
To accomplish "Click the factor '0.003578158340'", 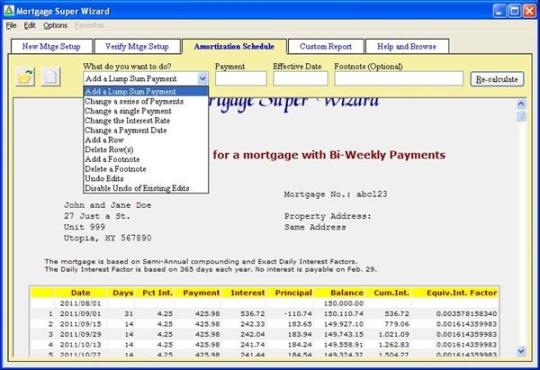I will click(466, 314).
